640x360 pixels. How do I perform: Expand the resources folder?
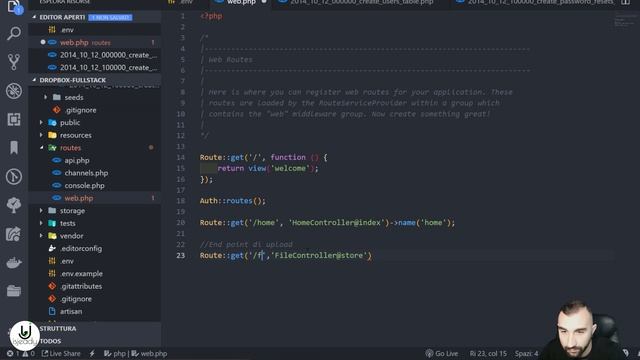(76, 135)
